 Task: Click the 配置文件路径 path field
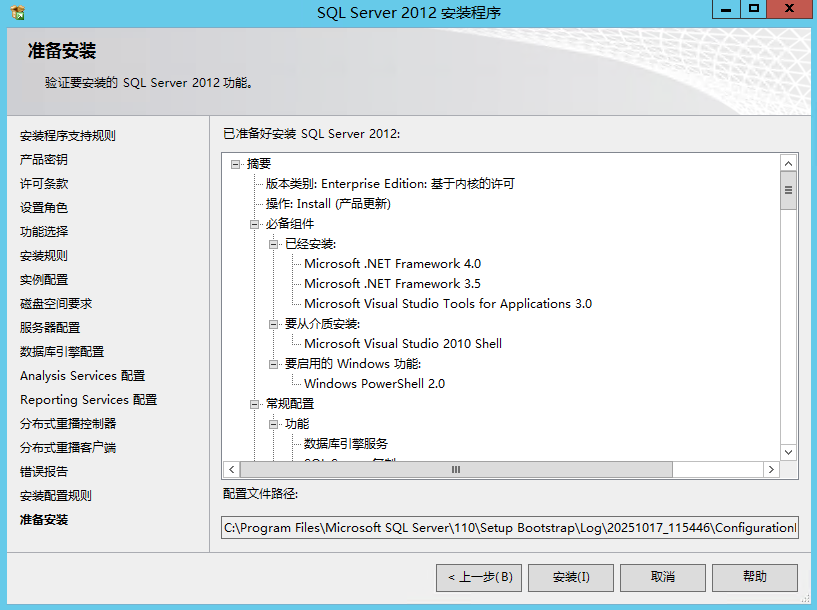(510, 528)
